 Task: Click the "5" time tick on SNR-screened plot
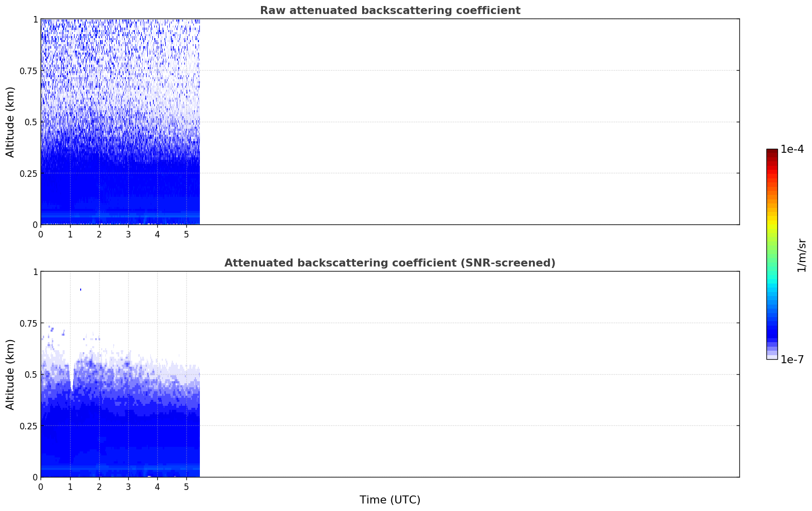pos(186,486)
